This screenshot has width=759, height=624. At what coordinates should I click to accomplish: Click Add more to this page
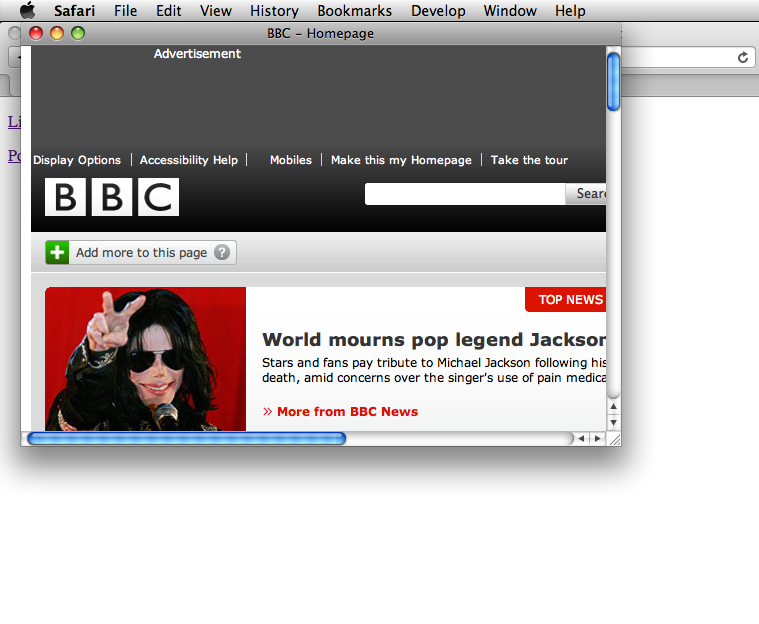click(x=141, y=253)
